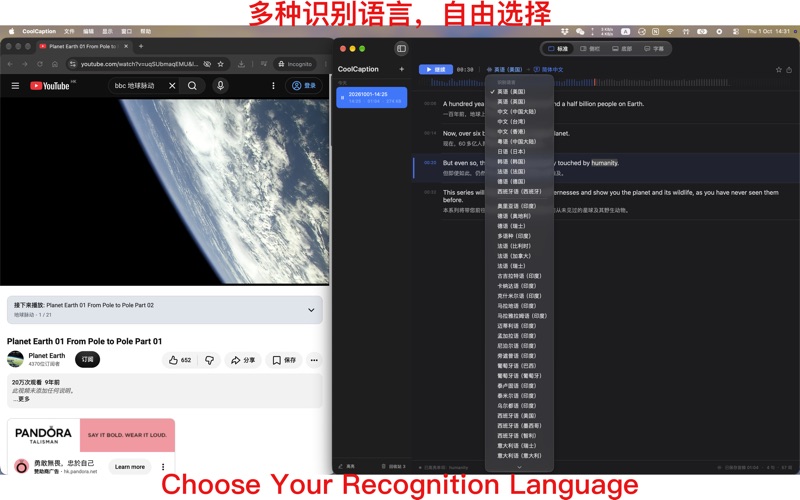Click the red playhead marker on the waveform
This screenshot has height=500, width=800.
click(x=594, y=82)
